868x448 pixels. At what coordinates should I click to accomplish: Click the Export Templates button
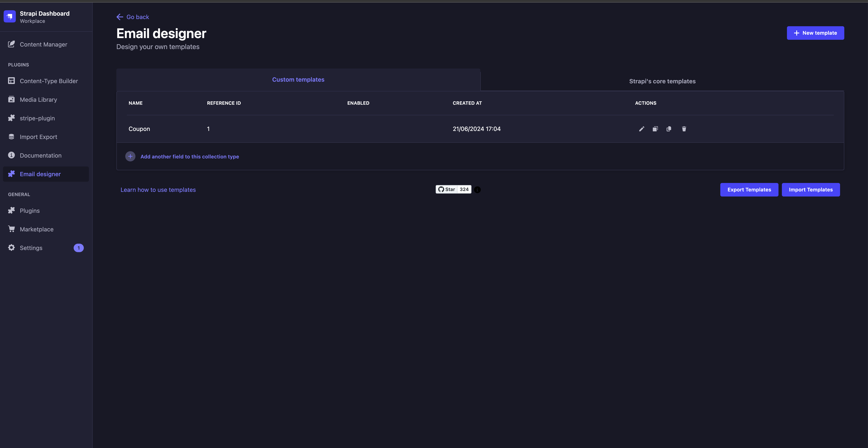pyautogui.click(x=749, y=190)
